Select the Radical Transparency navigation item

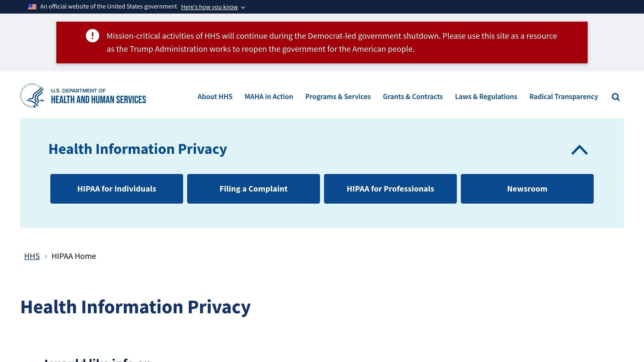563,97
